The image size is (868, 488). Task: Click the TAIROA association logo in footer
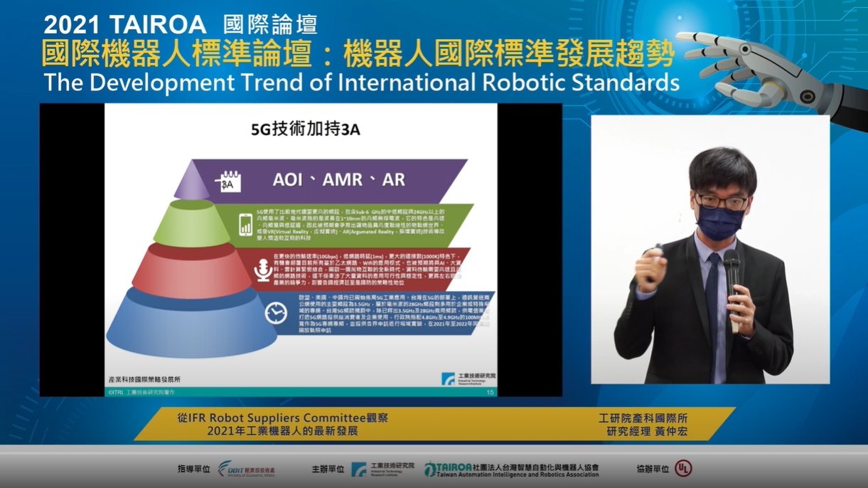pos(512,469)
